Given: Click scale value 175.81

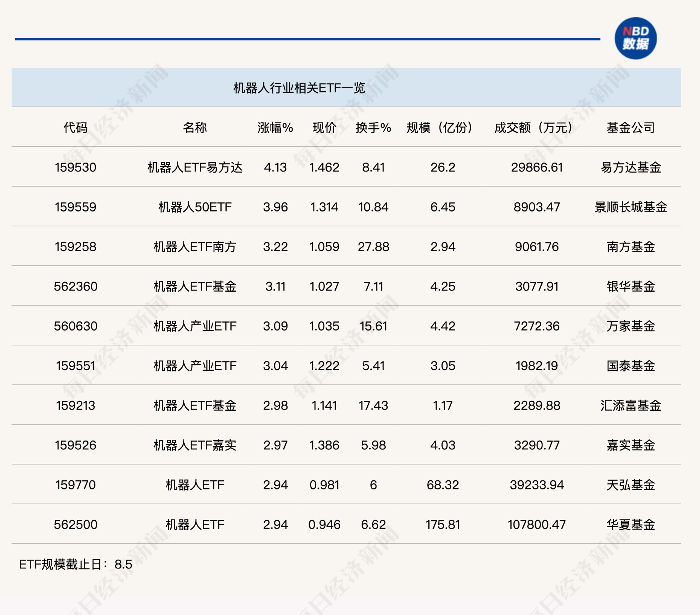Looking at the screenshot, I should click(443, 525).
